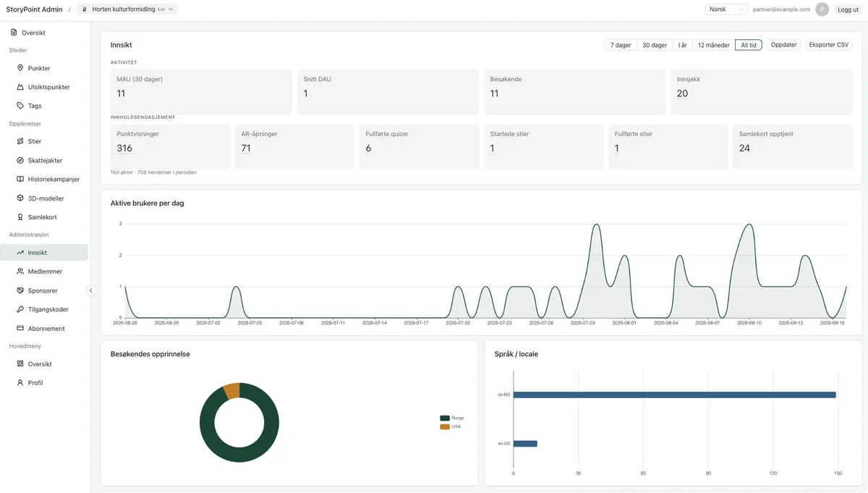The width and height of the screenshot is (868, 493).
Task: Open the Norsk language selector
Action: [727, 9]
